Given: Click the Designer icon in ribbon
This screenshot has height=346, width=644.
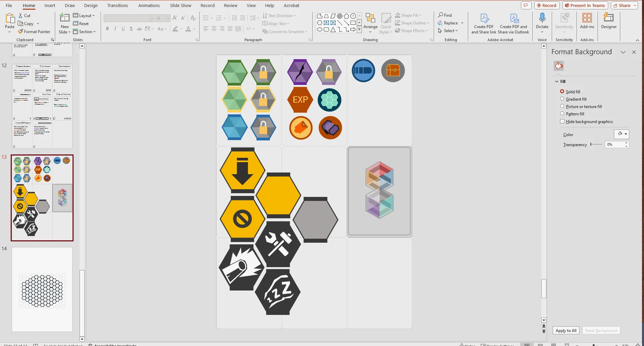Looking at the screenshot, I should coord(609,18).
